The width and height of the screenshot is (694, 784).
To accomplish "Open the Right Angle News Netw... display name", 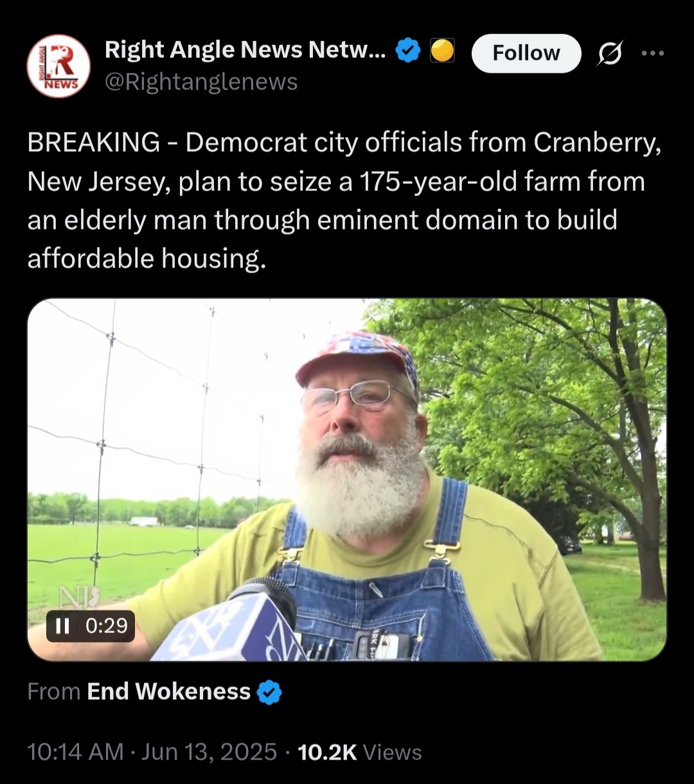I will click(x=245, y=49).
